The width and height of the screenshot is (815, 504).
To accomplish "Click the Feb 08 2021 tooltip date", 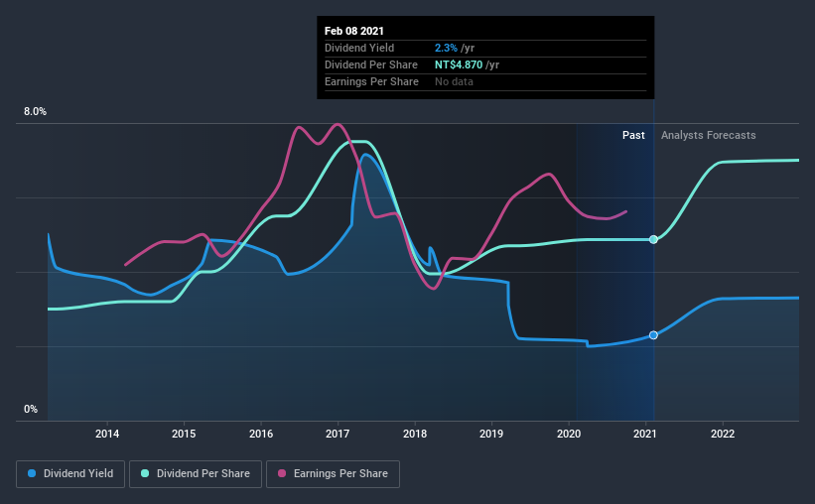I will [354, 31].
